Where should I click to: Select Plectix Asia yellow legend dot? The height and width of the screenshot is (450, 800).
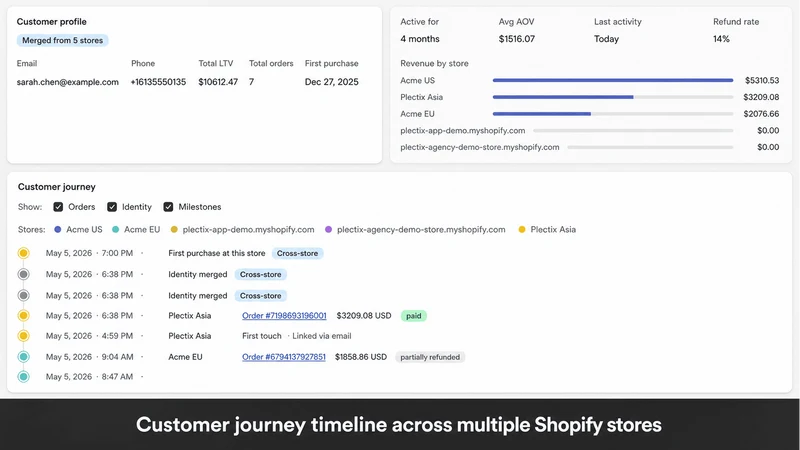[522, 230]
